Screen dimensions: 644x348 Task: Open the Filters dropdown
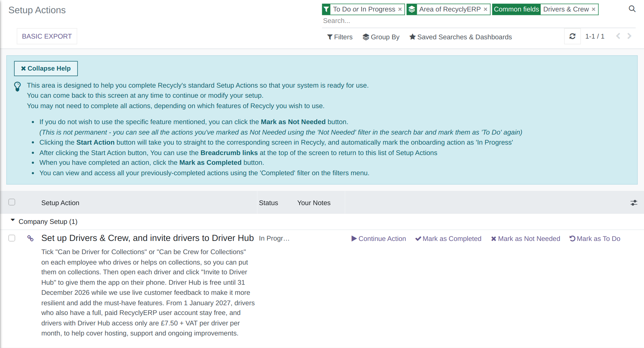[340, 37]
